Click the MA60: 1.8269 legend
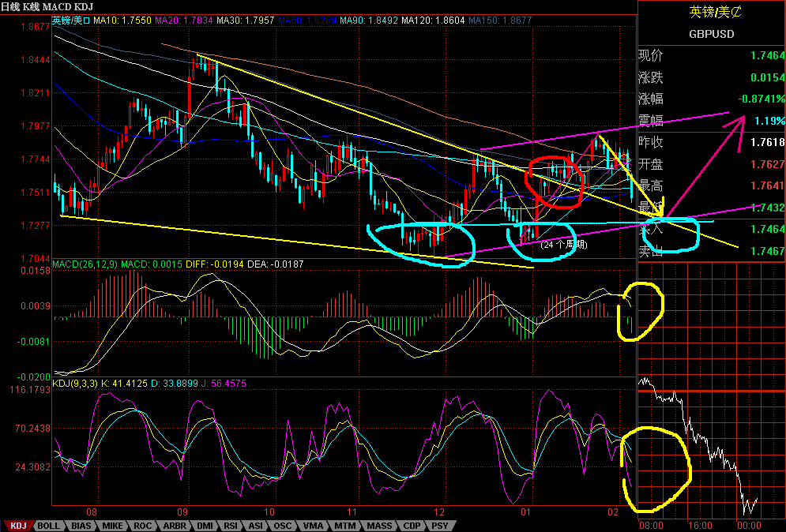The image size is (786, 532). coord(307,21)
